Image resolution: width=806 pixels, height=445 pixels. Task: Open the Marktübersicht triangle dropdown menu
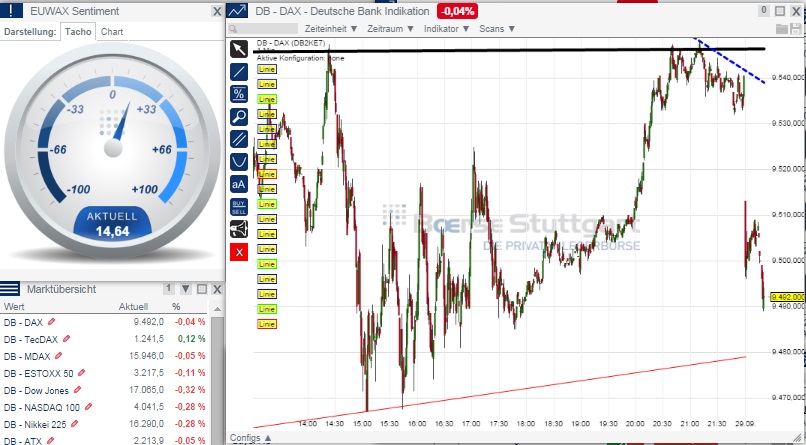point(186,289)
